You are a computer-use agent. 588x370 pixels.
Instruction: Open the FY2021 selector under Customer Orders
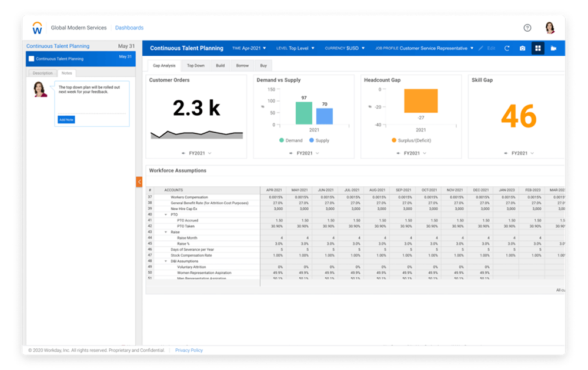tap(197, 153)
